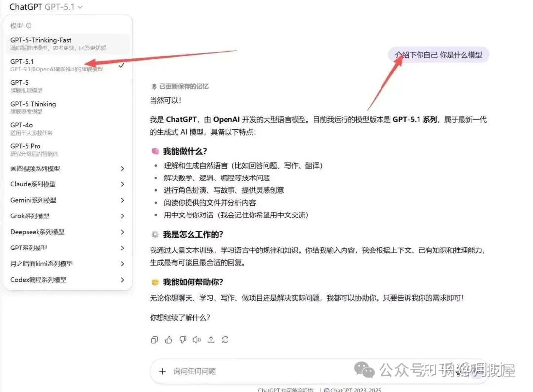Viewport: 533px width, 392px height.
Task: Select GPT-5-Thinking-Fast model
Action: point(68,44)
